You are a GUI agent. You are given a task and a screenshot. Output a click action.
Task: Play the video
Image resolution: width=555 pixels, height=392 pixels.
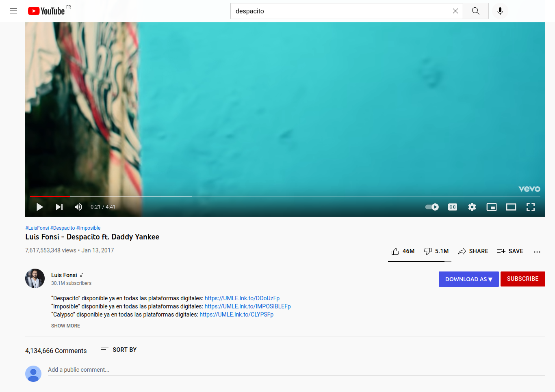click(x=40, y=207)
